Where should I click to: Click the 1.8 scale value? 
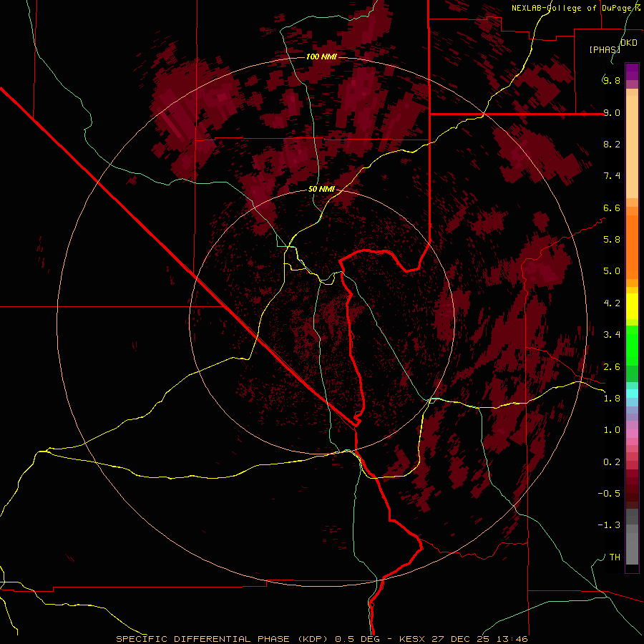click(612, 399)
